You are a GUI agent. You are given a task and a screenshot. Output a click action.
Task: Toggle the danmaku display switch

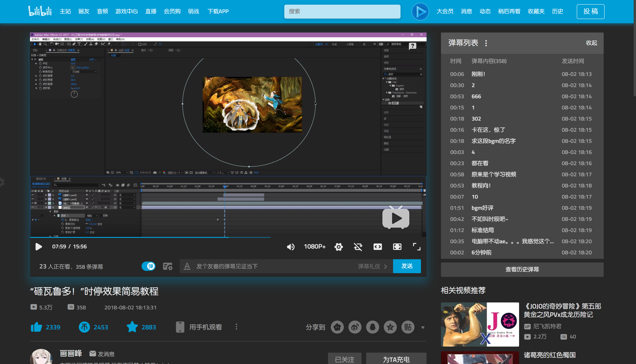click(149, 266)
